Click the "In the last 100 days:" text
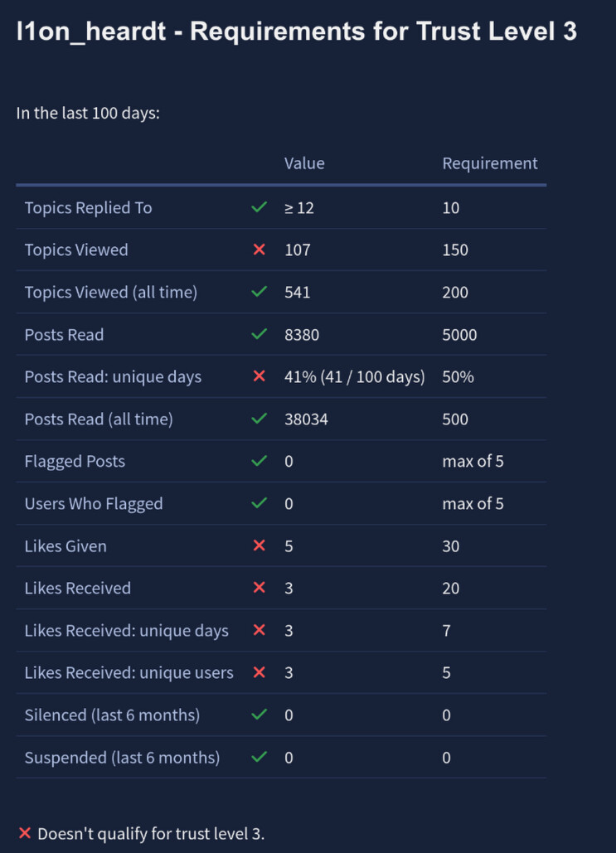The width and height of the screenshot is (616, 853). pyautogui.click(x=88, y=113)
